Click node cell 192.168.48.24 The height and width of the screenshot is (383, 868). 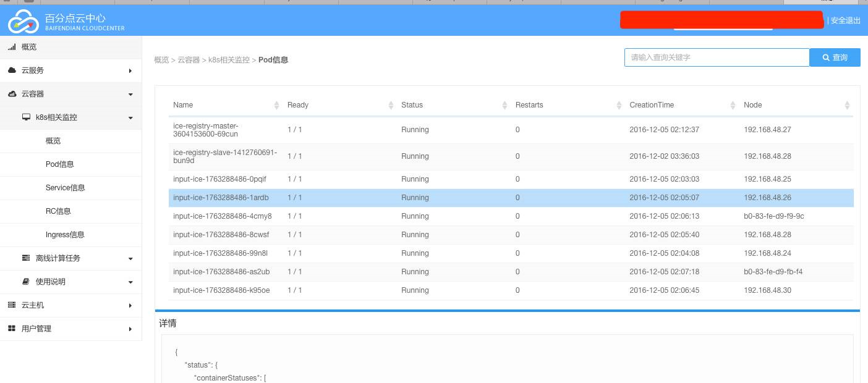tap(767, 253)
